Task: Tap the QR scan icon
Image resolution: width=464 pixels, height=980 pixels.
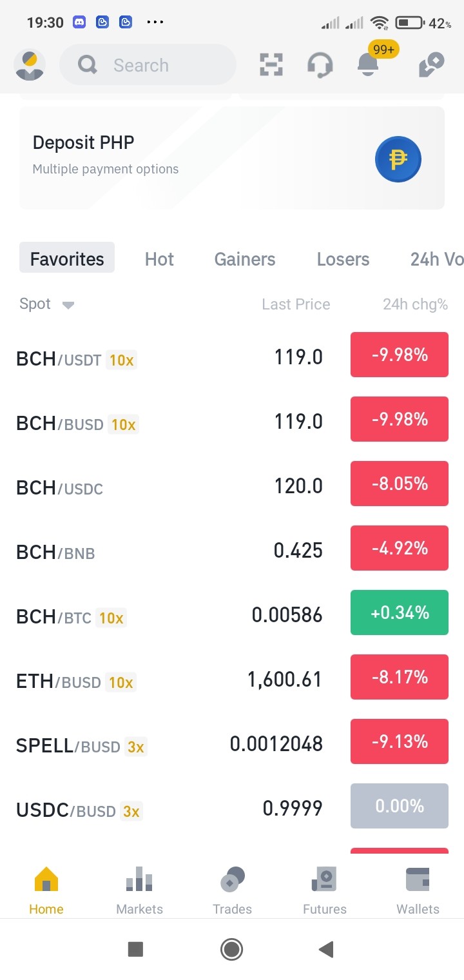Action: click(x=271, y=65)
